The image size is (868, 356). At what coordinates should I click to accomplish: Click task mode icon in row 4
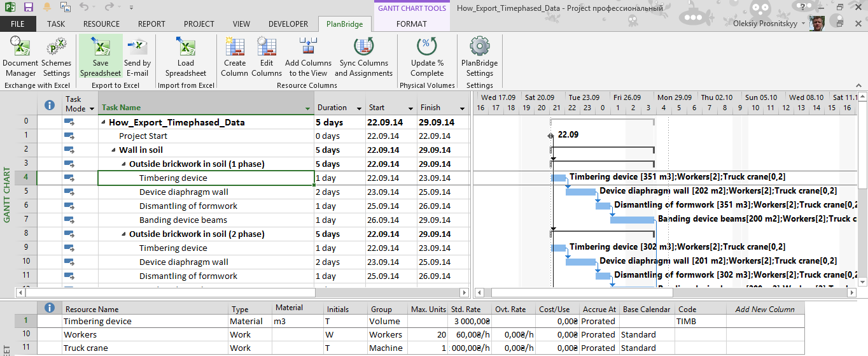click(x=70, y=178)
